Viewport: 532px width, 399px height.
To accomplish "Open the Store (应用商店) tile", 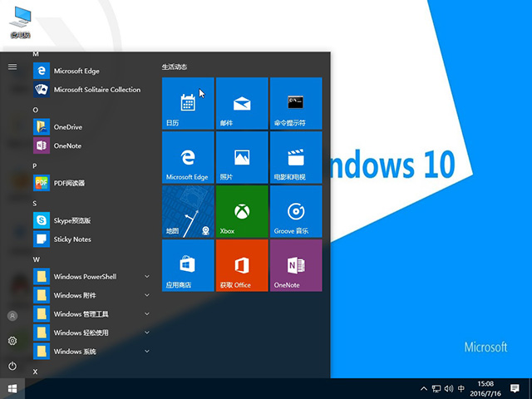I will [188, 265].
